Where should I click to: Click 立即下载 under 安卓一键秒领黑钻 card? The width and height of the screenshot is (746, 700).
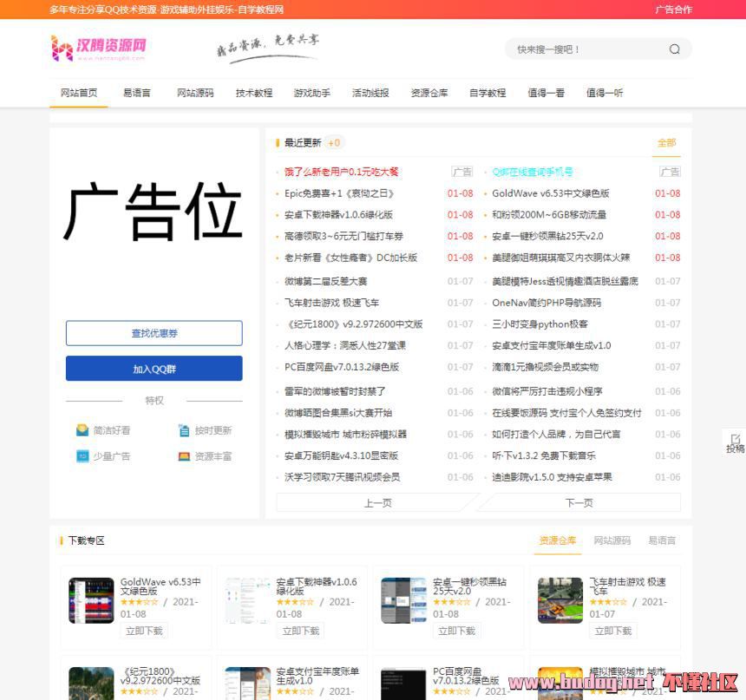(457, 631)
